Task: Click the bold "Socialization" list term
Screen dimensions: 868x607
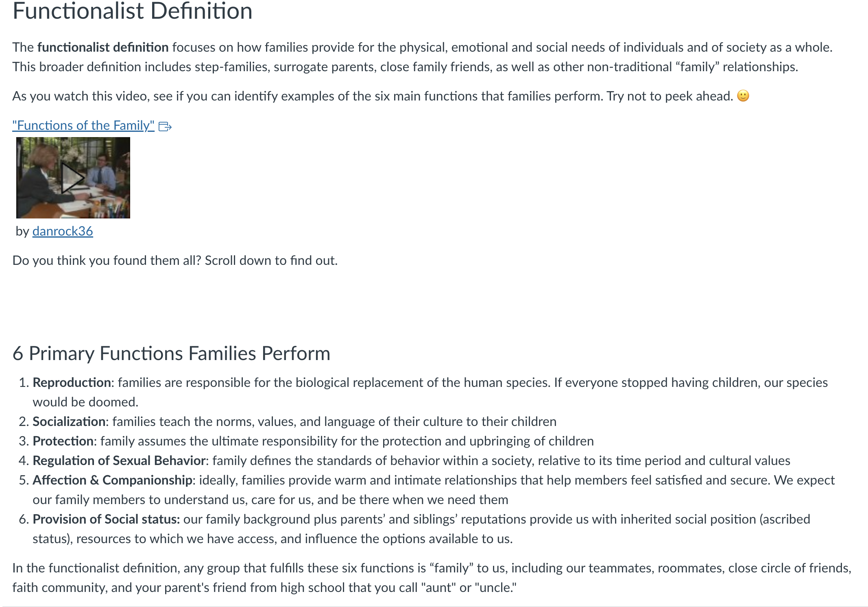Action: coord(69,421)
